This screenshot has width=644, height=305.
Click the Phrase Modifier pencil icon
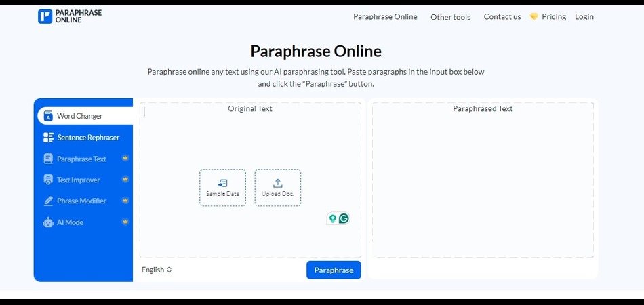(48, 201)
